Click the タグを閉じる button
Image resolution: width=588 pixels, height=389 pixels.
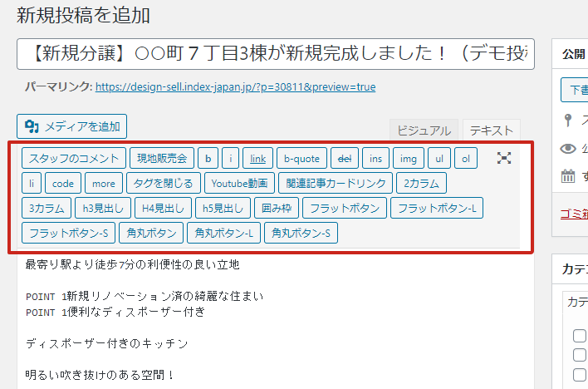click(x=163, y=183)
